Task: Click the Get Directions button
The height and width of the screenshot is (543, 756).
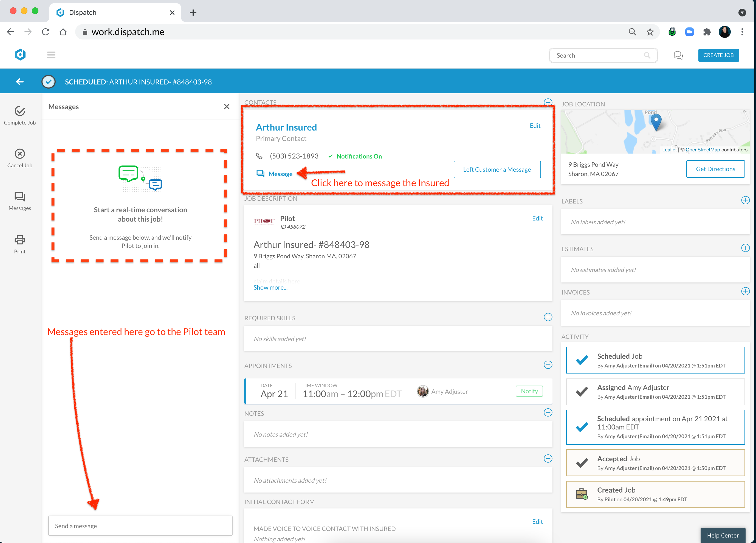Action: (715, 169)
